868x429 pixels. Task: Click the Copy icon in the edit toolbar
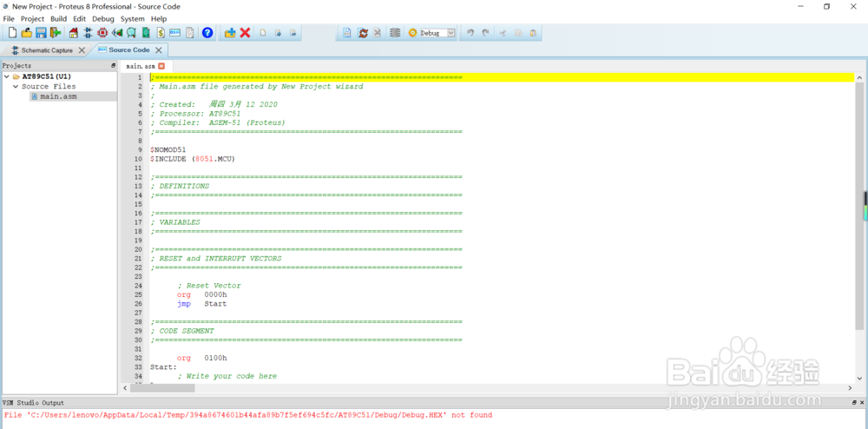pos(518,33)
